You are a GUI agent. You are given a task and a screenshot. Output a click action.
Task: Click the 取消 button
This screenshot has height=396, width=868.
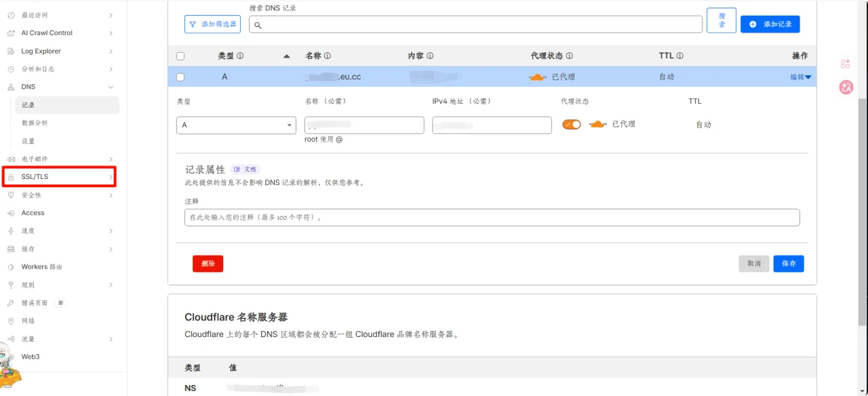[x=754, y=264]
